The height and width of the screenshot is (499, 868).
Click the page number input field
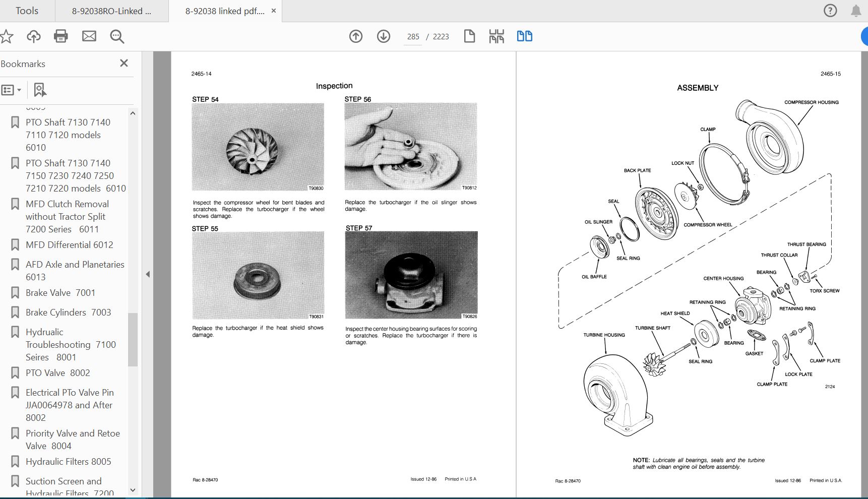click(413, 37)
